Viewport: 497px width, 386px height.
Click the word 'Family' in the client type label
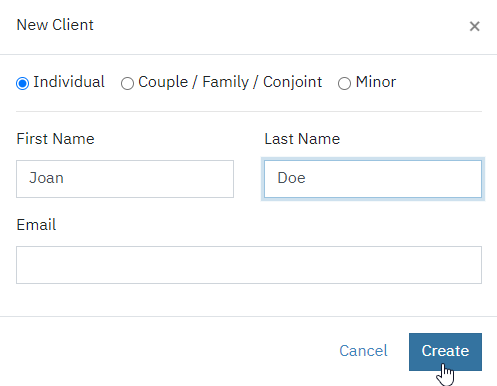coord(226,82)
